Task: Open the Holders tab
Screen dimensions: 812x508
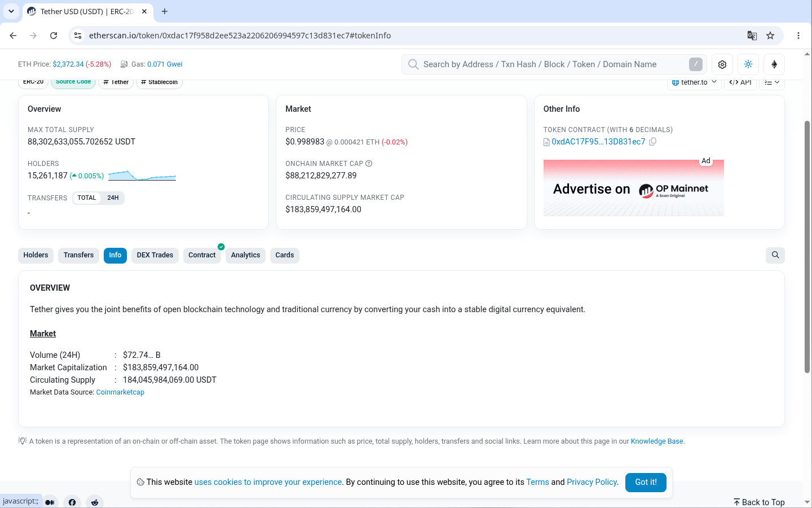Action: [36, 255]
